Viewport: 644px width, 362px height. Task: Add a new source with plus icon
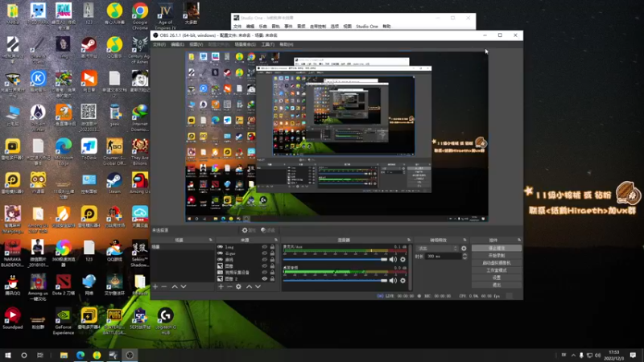click(x=221, y=286)
